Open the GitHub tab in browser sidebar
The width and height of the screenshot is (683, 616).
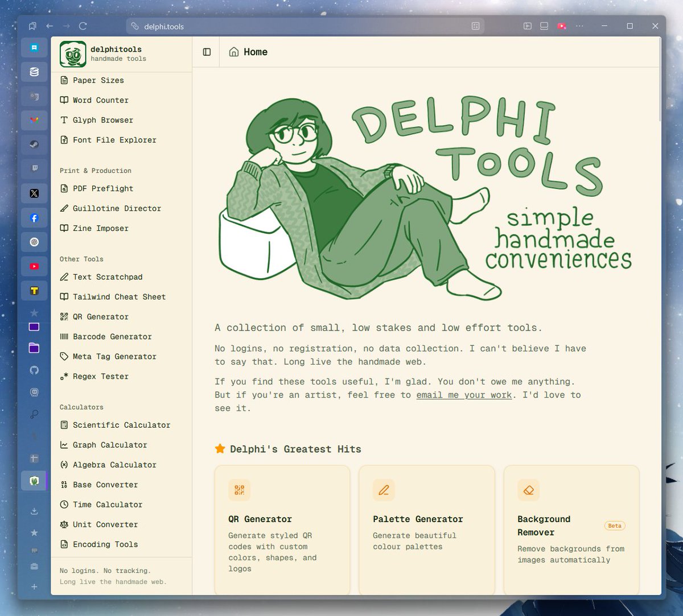[34, 370]
